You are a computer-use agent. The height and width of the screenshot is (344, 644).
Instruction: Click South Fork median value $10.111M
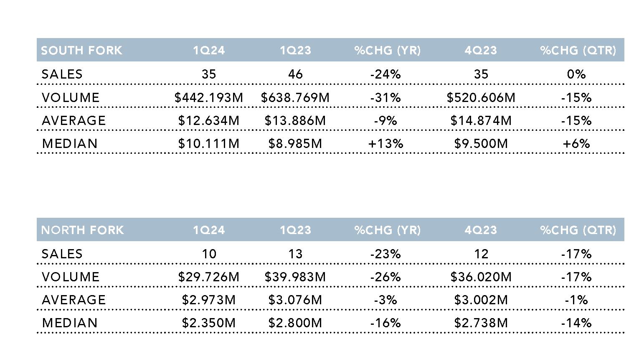(x=208, y=144)
